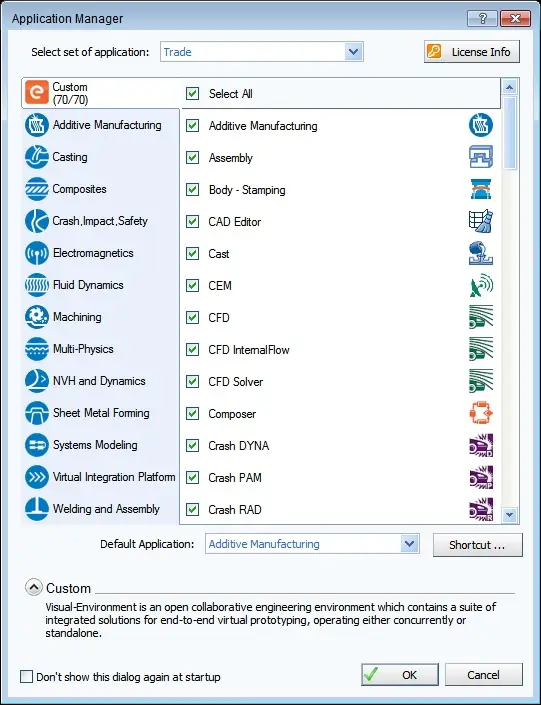Click the Welding and Assembly icon
The image size is (541, 705).
[x=36, y=509]
